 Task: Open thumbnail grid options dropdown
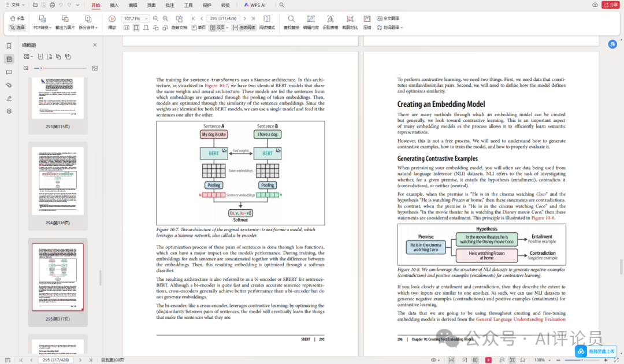pos(28,57)
